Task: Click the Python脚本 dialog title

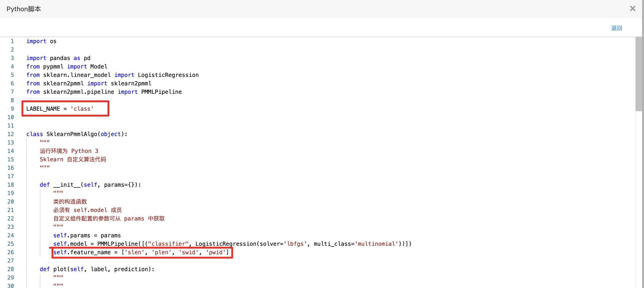Action: coord(24,9)
